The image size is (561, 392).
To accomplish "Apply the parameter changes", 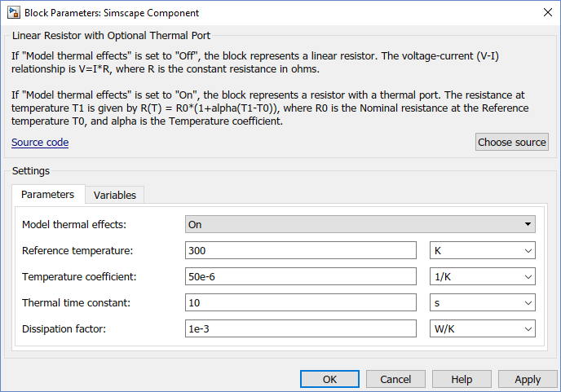I will pos(528,379).
